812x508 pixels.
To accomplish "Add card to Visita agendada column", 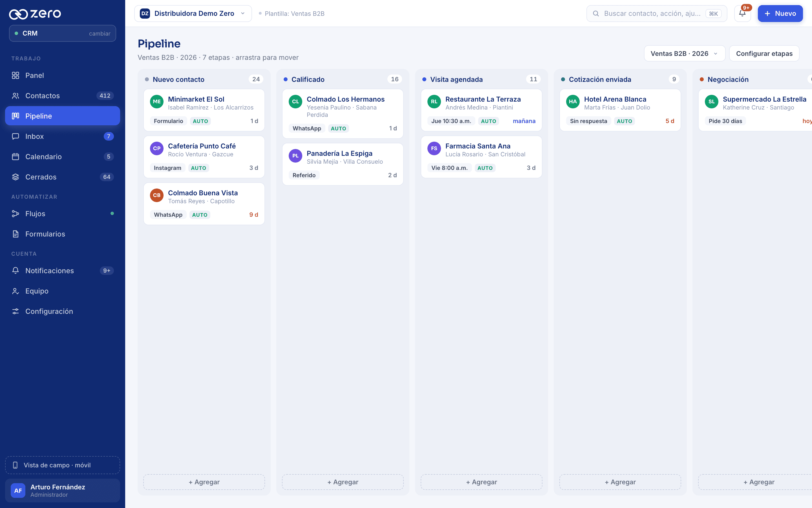I will coord(482,482).
